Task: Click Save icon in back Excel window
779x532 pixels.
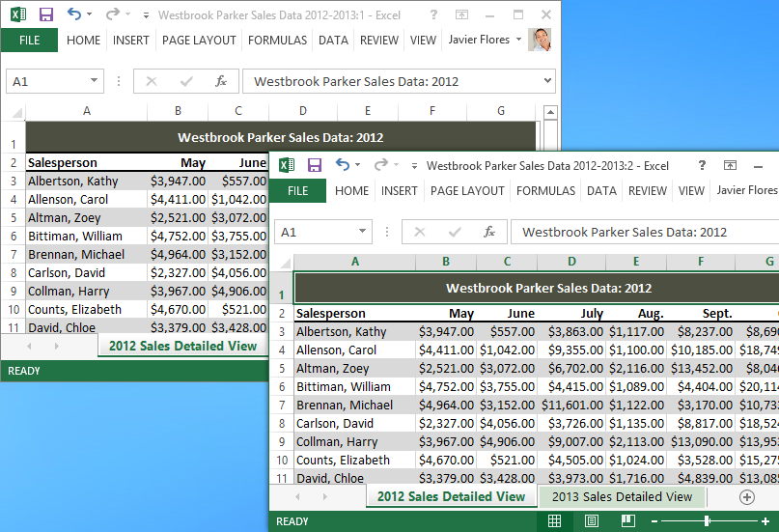Action: pos(46,14)
